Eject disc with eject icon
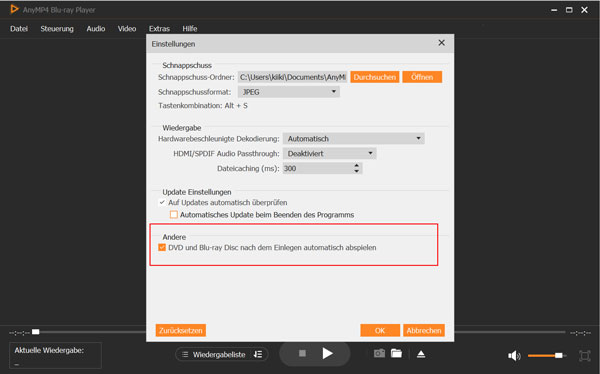The image size is (600, 374). pos(421,354)
